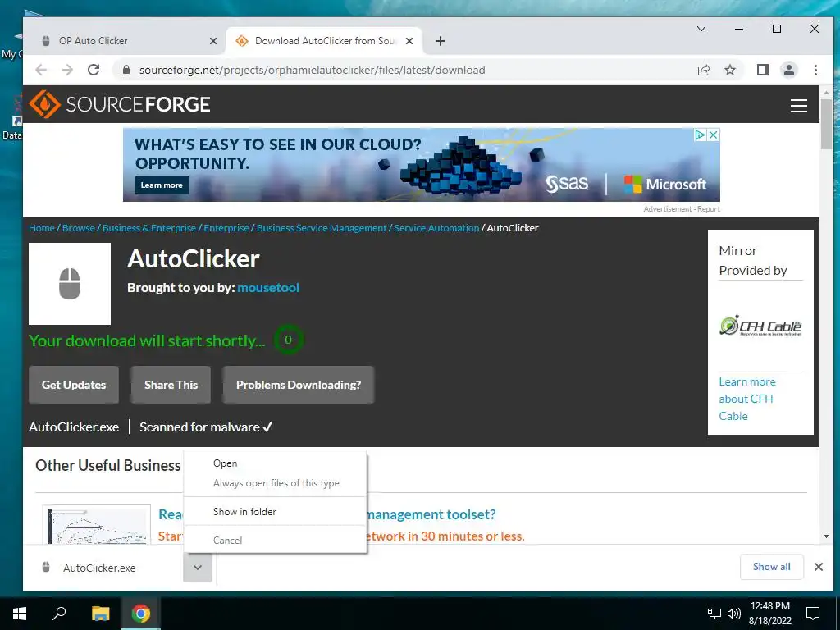Choose Open from the download menu
Screen dimensions: 840x630
[x=275, y=463]
